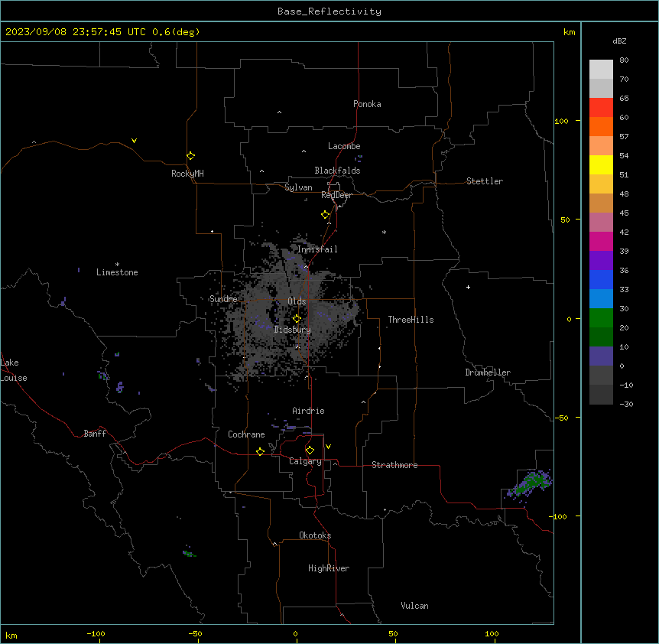The width and height of the screenshot is (659, 644).
Task: Click the Sundre city label
Action: [223, 299]
